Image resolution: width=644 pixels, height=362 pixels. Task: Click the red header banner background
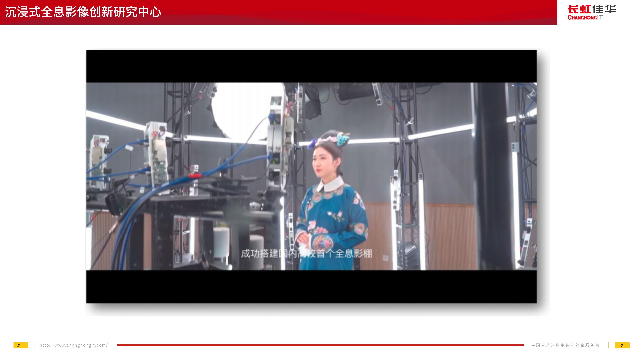[352, 12]
